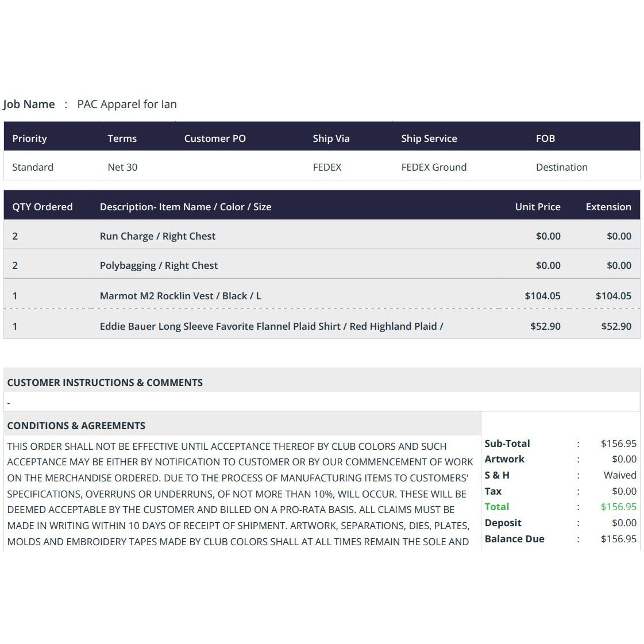Select the Run Charge / Right Chest row

coord(322,236)
